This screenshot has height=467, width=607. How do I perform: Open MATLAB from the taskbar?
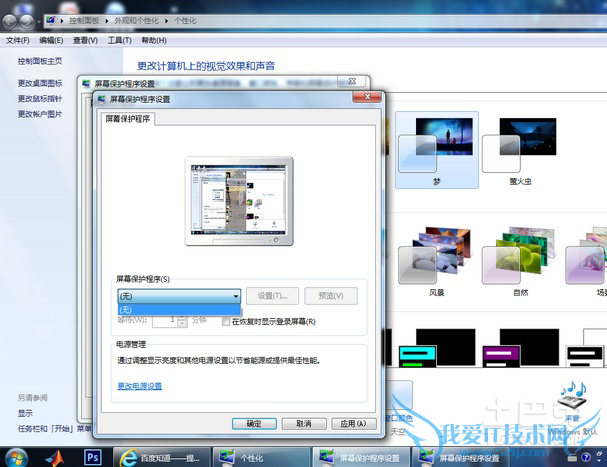(x=55, y=458)
